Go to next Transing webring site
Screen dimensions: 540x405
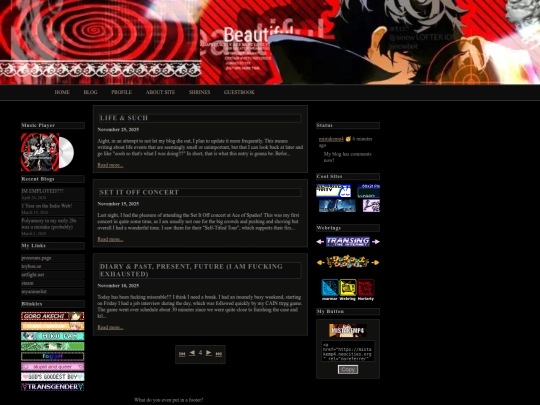click(x=376, y=242)
